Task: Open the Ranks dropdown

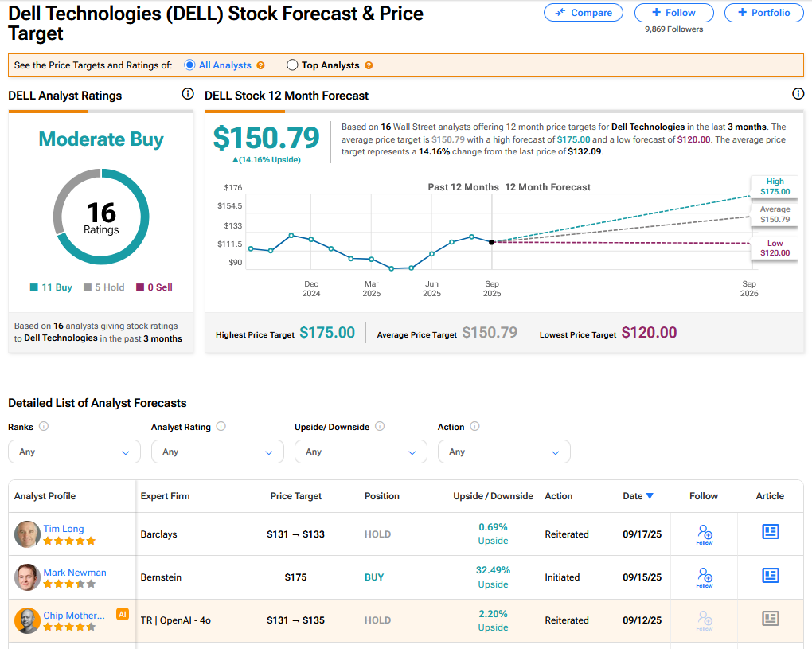Action: pos(75,452)
